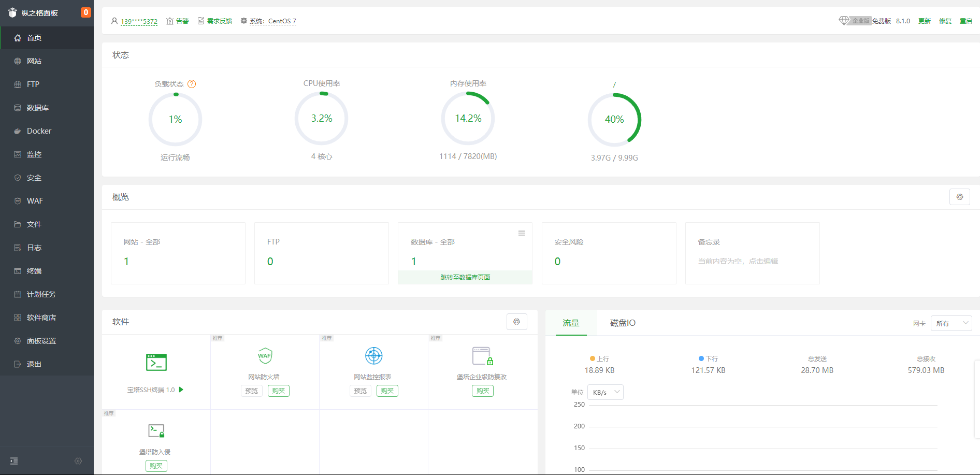980x475 pixels.
Task: Click the 内存使用率 14.2% gauge
Action: click(x=468, y=119)
